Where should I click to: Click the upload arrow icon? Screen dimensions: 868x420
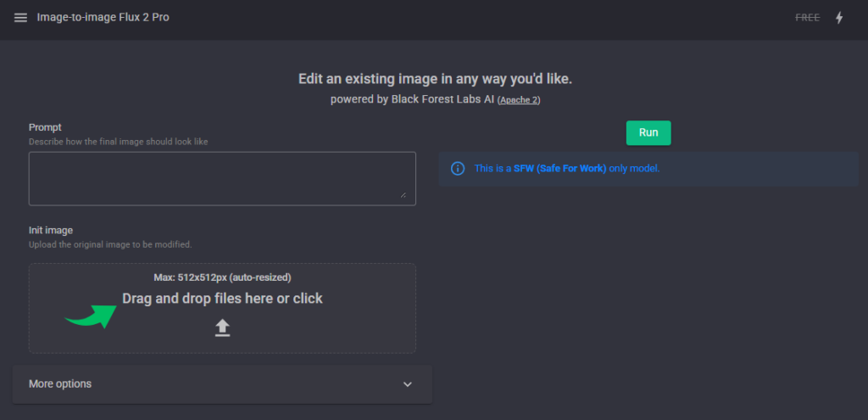222,328
